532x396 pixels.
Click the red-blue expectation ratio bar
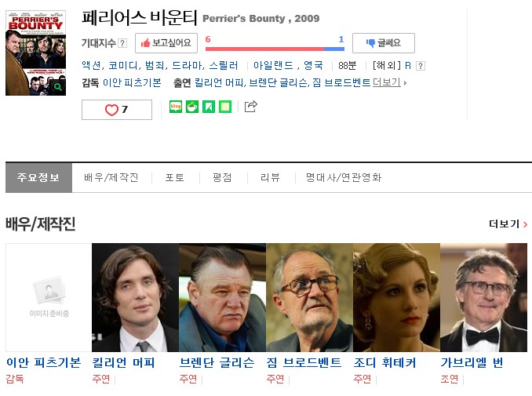275,49
